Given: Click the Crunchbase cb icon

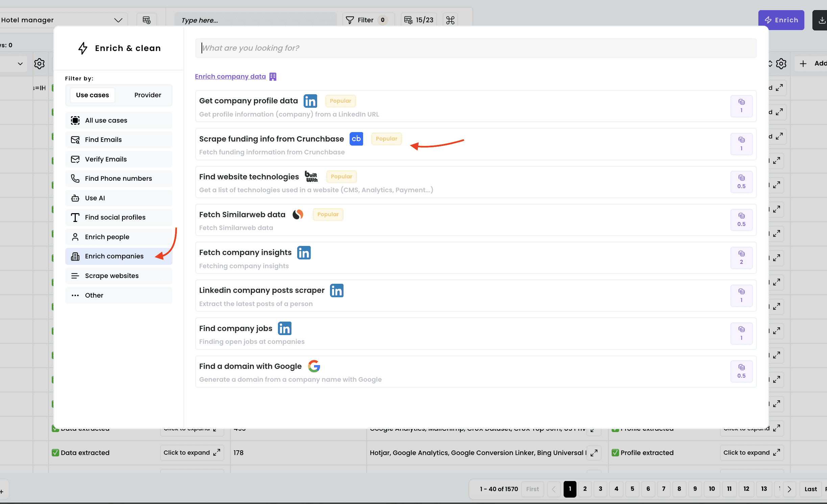Looking at the screenshot, I should click(356, 139).
